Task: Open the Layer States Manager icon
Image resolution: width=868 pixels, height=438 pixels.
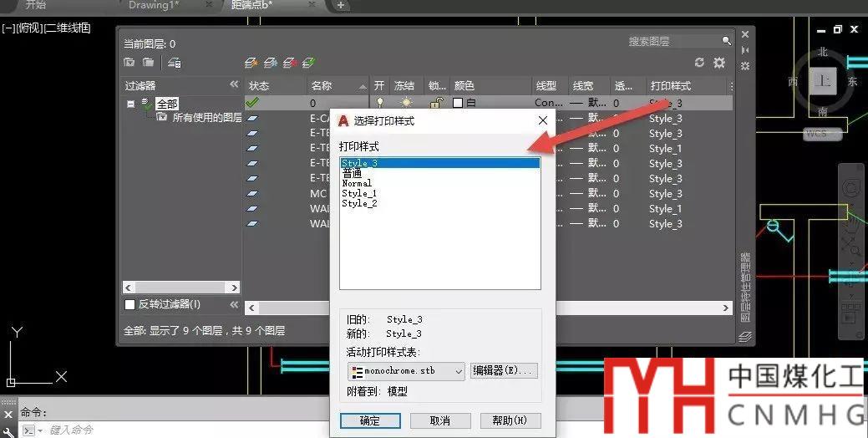Action: tap(174, 63)
